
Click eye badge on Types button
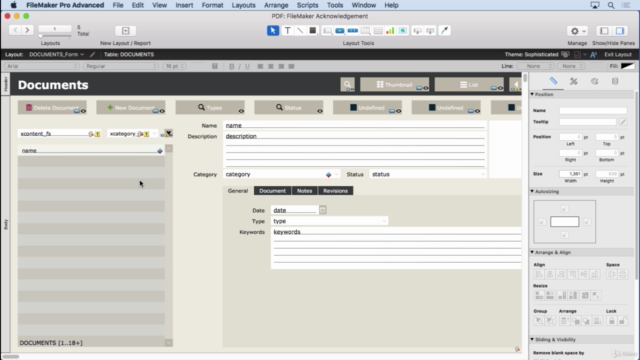tap(241, 111)
